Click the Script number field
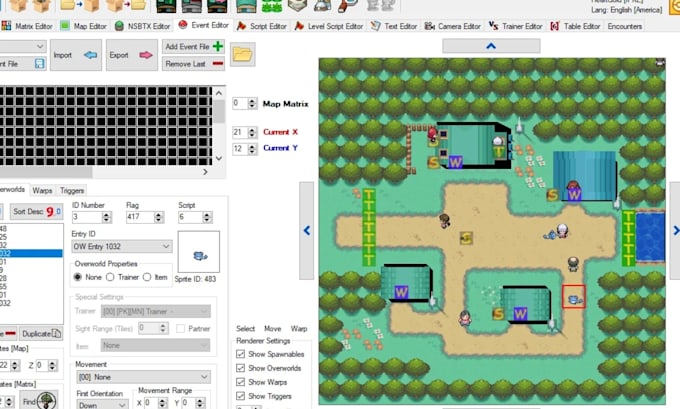 [190, 217]
